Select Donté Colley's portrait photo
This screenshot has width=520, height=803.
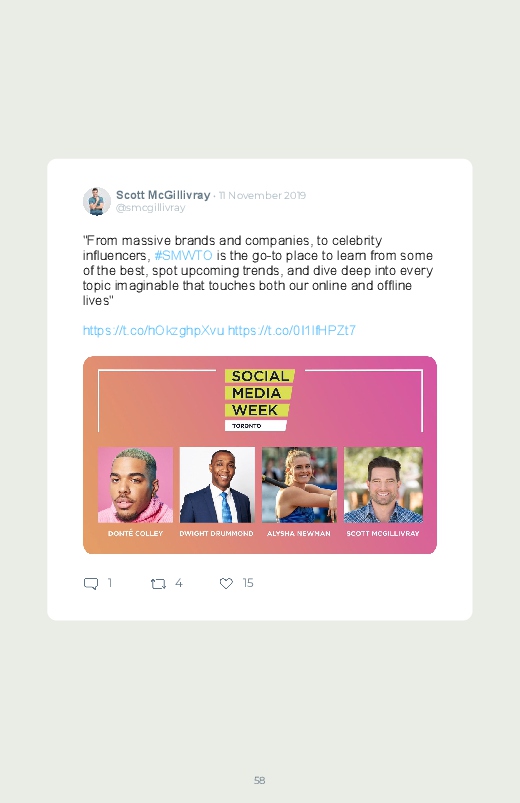[135, 484]
